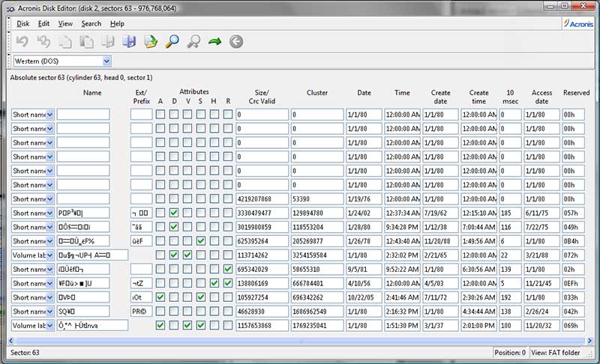Click the Acronis logo in top right

[578, 23]
